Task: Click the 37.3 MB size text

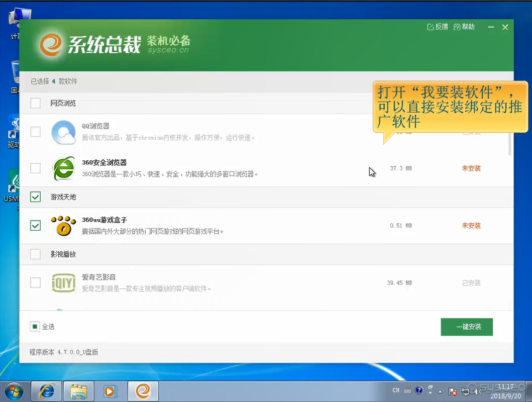Action: 401,168
